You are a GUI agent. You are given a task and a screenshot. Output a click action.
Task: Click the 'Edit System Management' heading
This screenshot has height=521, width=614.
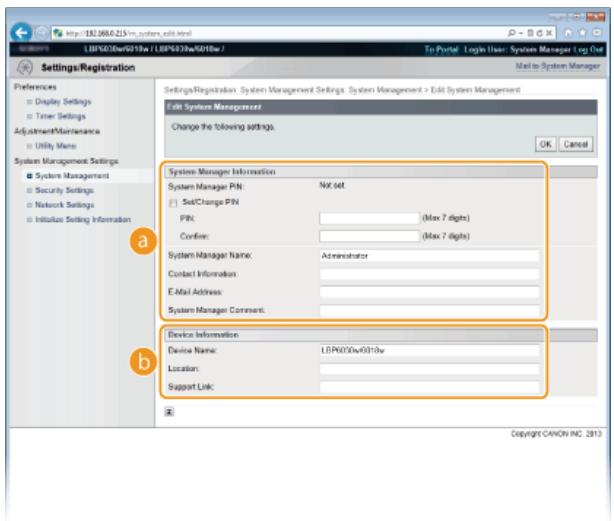pyautogui.click(x=214, y=107)
